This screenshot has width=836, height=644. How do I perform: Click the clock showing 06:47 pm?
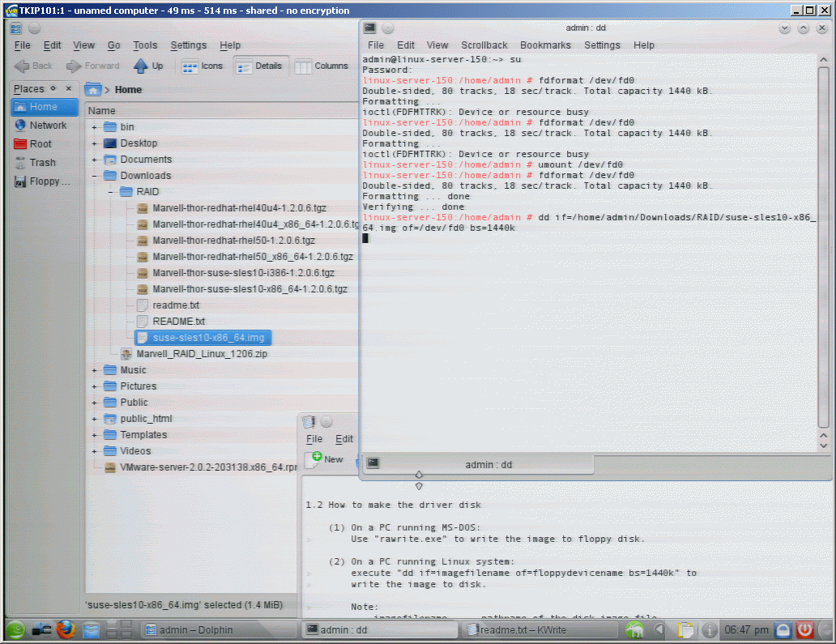[x=746, y=630]
